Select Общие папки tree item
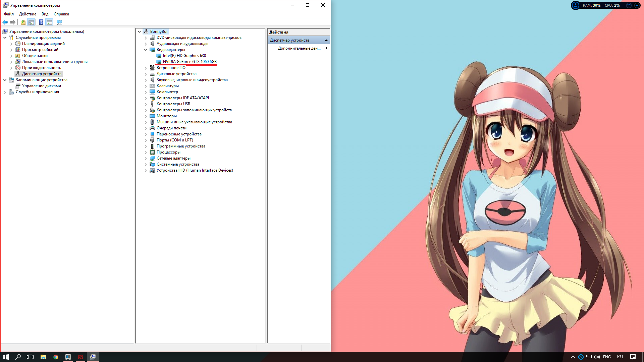 [x=35, y=56]
